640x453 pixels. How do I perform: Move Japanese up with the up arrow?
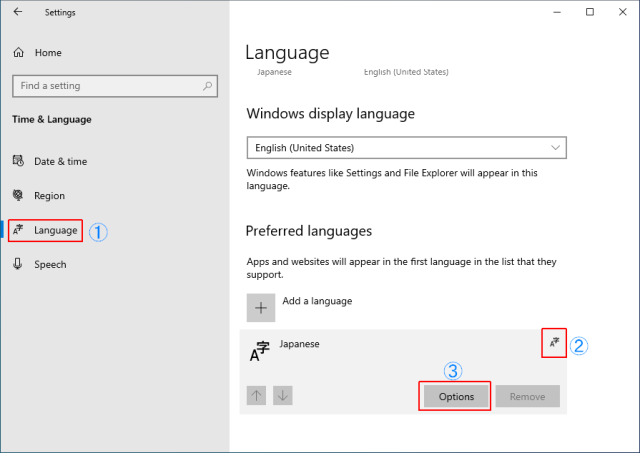coord(257,396)
